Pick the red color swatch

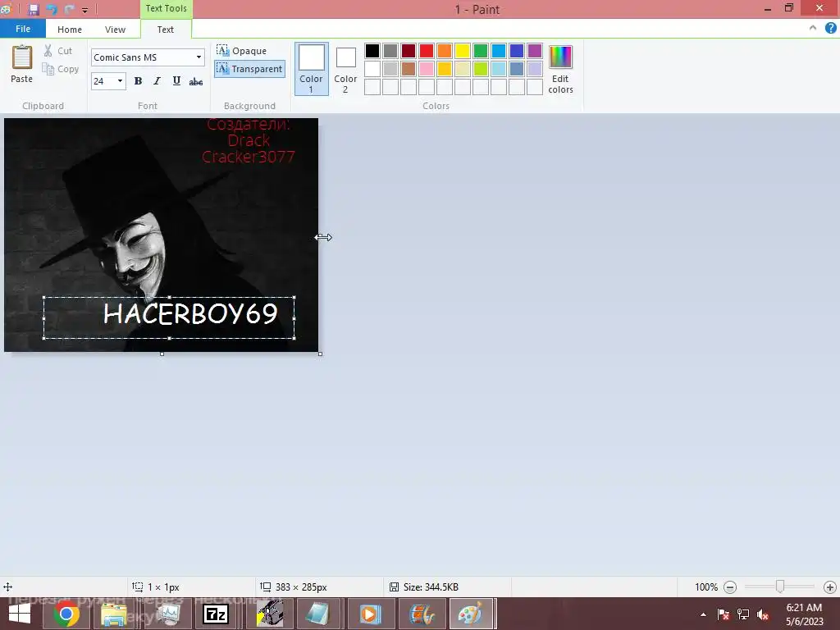tap(427, 51)
